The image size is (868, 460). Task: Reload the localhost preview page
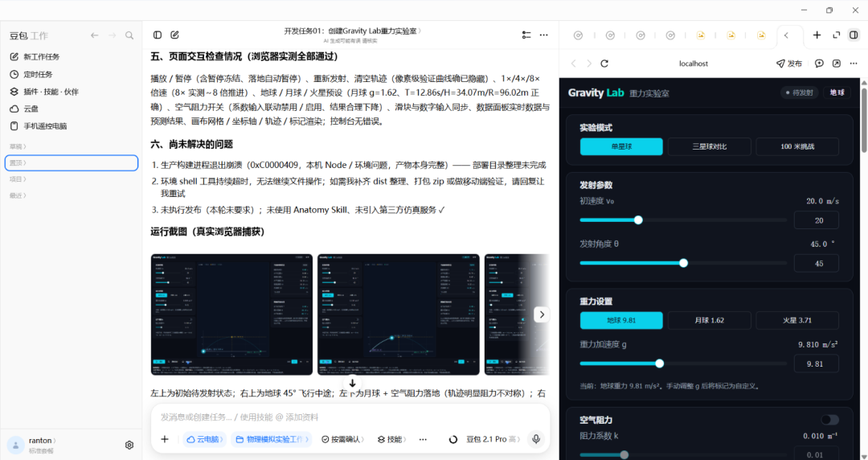(x=604, y=64)
